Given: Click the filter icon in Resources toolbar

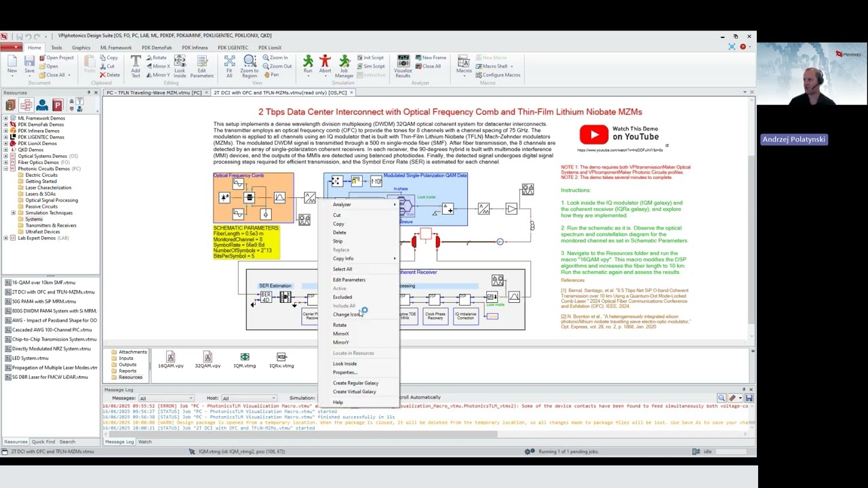Looking at the screenshot, I should pyautogui.click(x=79, y=102).
